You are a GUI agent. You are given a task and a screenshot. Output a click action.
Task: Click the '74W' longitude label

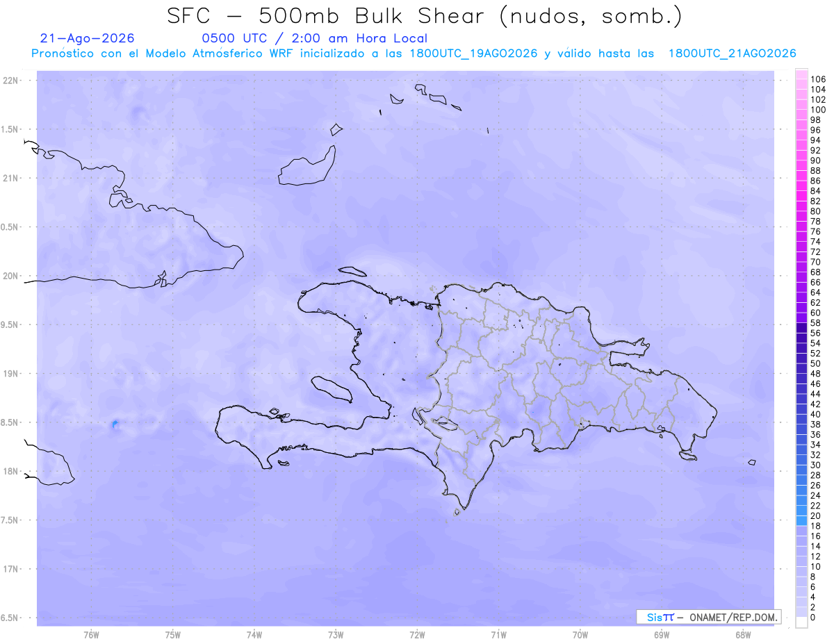click(x=254, y=635)
